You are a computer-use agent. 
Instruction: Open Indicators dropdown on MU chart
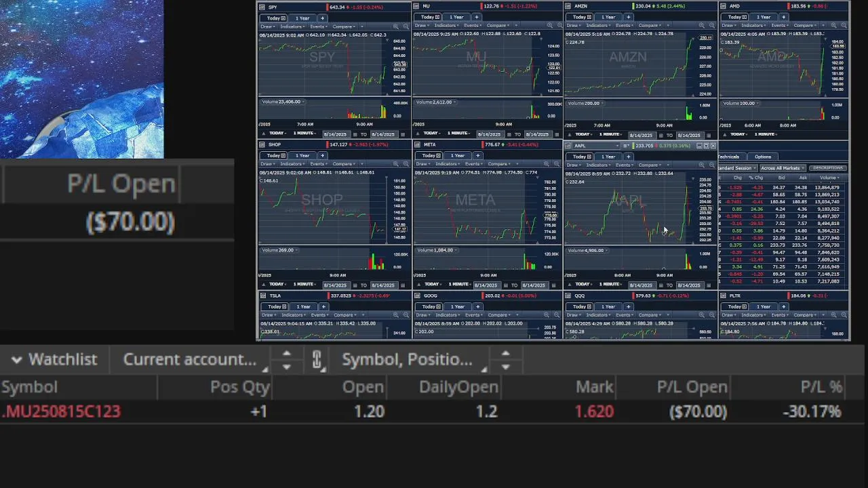448,26
